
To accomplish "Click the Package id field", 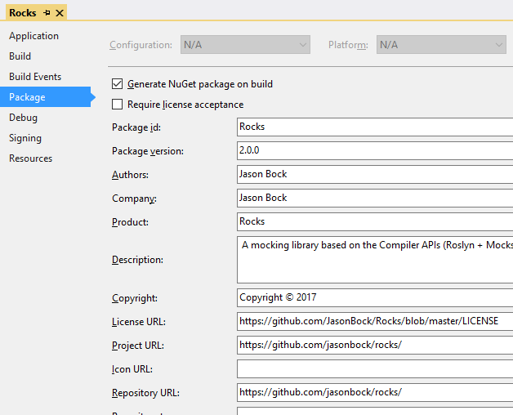I will tap(375, 127).
